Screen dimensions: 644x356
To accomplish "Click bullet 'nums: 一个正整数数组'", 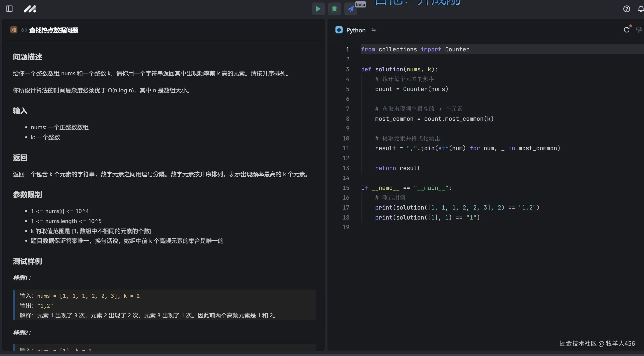I will click(60, 127).
